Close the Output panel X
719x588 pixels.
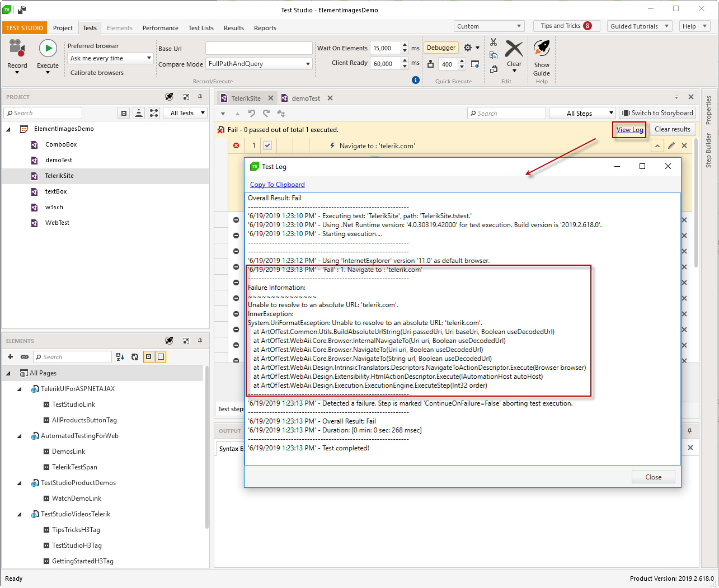(x=690, y=448)
